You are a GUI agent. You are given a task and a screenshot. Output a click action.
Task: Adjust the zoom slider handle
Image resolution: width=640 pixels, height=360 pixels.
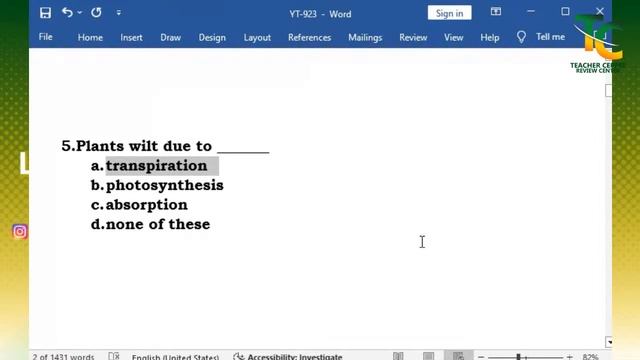pos(518,357)
